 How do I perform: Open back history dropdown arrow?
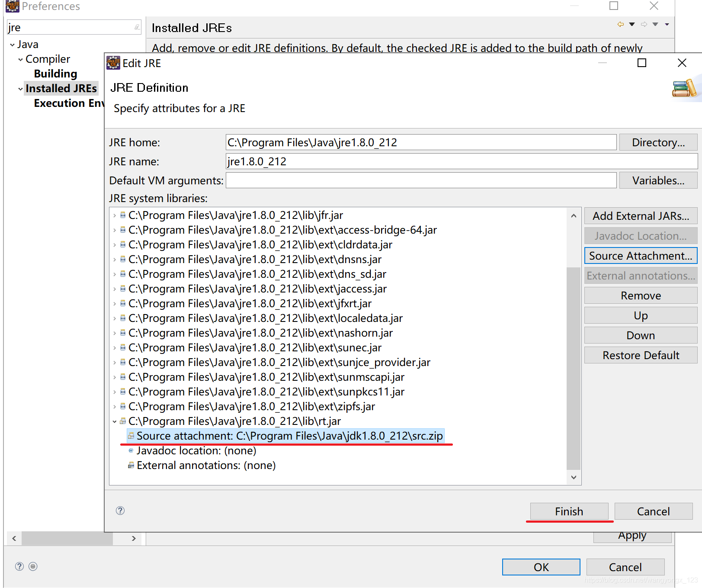632,24
